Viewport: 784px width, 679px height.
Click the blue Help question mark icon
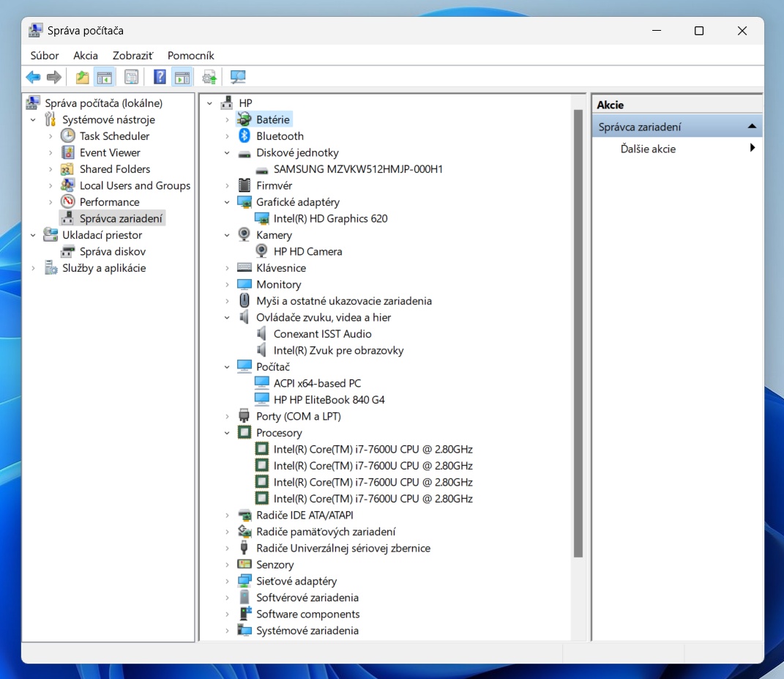click(160, 77)
